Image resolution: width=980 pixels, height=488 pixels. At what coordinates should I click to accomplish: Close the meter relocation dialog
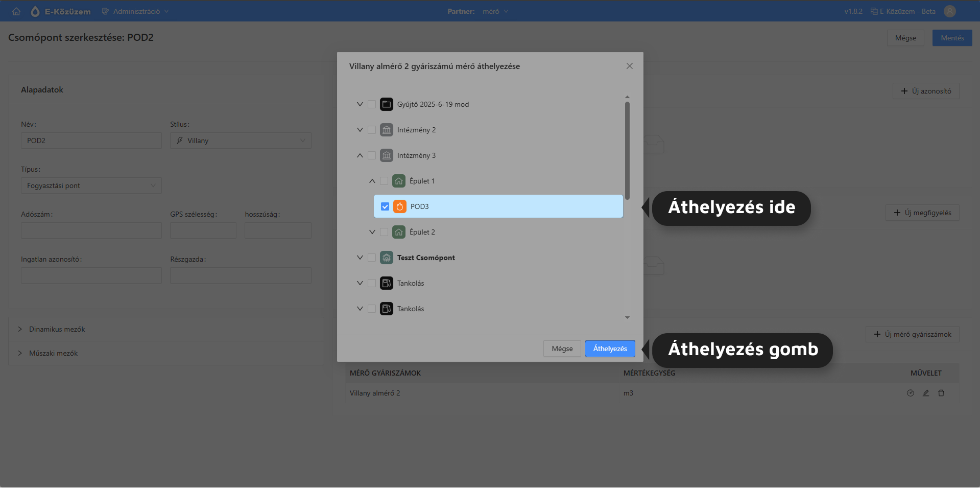click(x=629, y=66)
